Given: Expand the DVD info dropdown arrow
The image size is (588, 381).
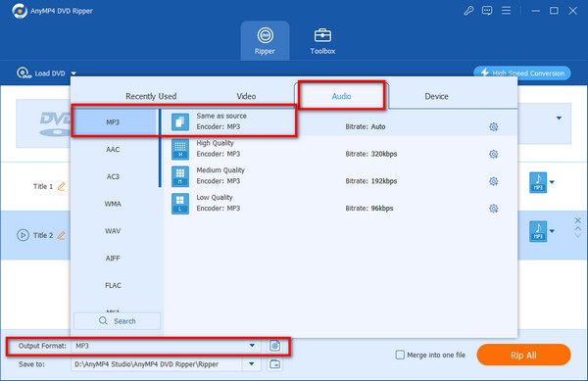Looking at the screenshot, I should click(559, 118).
